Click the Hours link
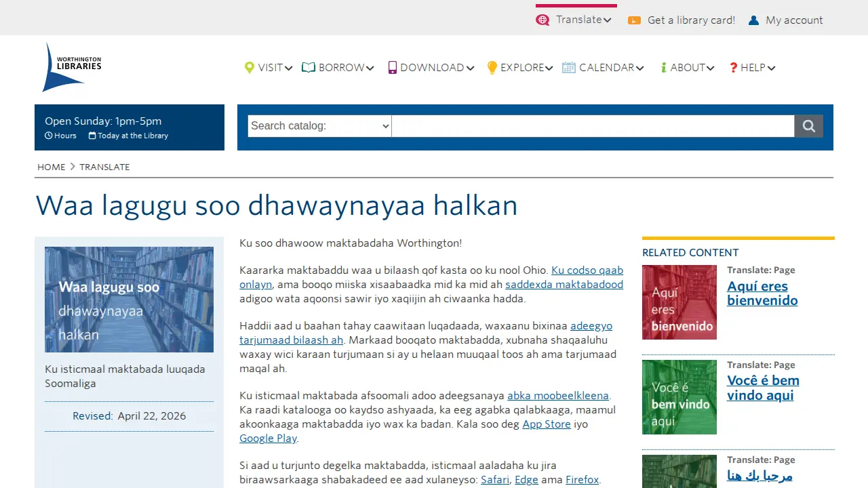 point(65,136)
